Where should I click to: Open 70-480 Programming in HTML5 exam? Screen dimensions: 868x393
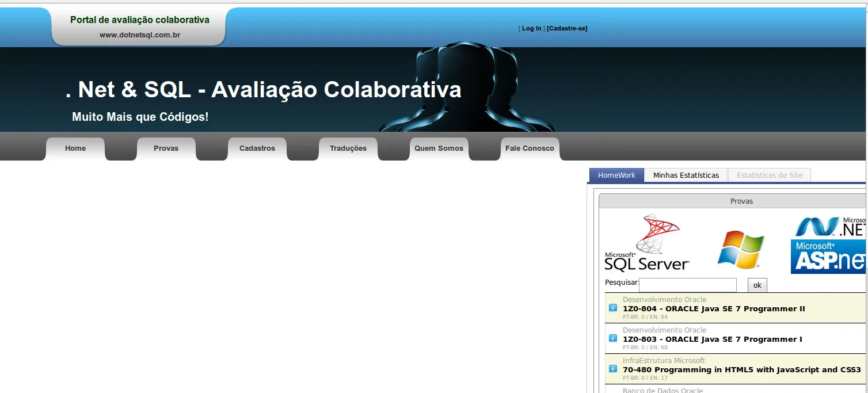pos(742,370)
